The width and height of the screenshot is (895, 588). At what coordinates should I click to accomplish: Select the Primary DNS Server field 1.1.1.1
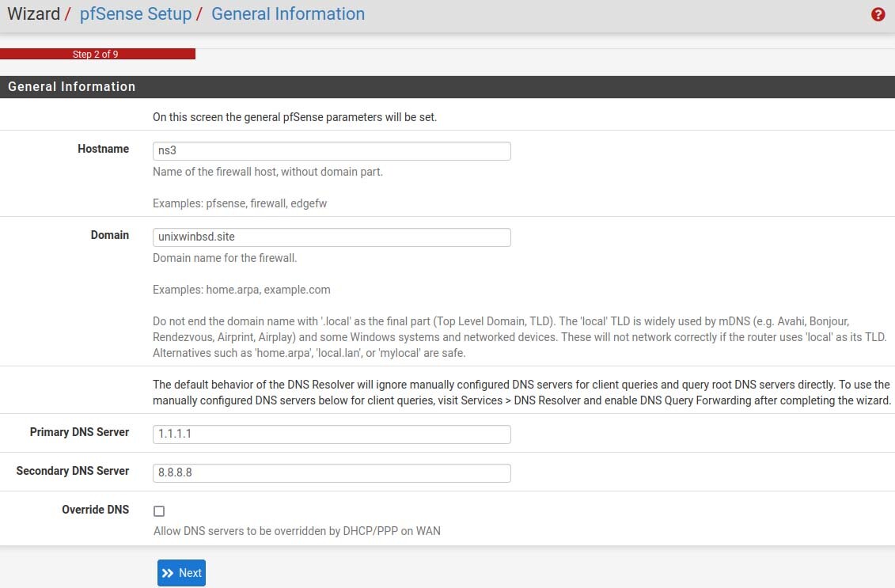coord(332,434)
